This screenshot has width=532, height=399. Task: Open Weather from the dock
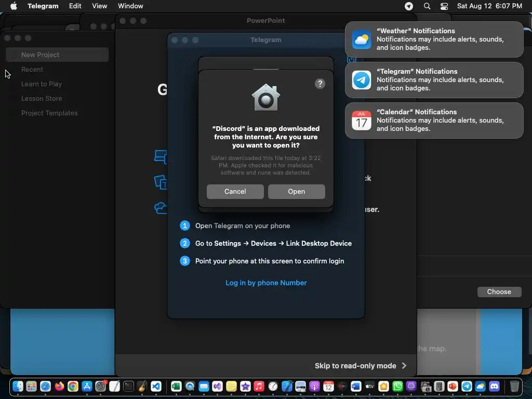[481, 386]
